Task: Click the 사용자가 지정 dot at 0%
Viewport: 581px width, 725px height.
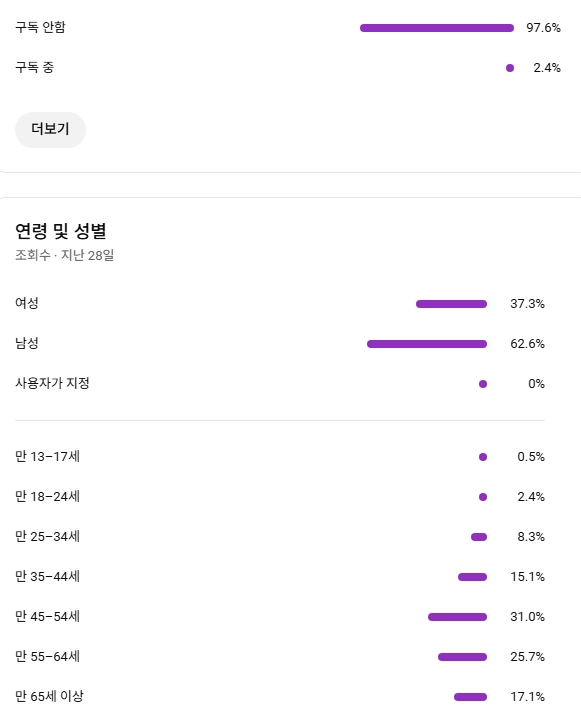Action: pos(483,384)
